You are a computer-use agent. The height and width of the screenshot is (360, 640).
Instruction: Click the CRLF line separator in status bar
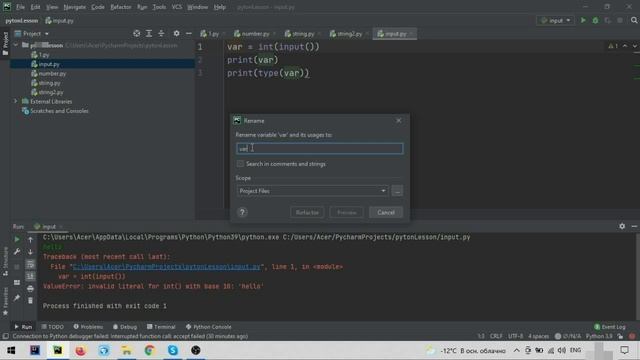click(x=496, y=336)
